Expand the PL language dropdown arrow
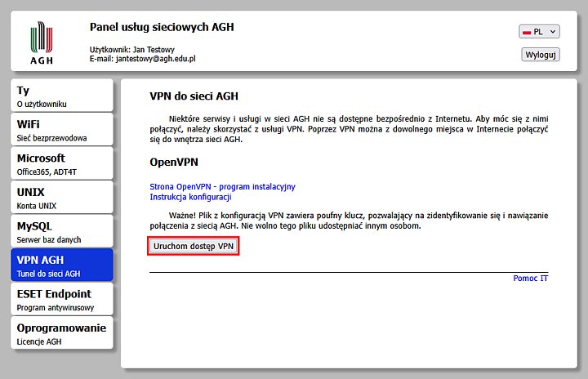588x379 pixels. pyautogui.click(x=553, y=32)
